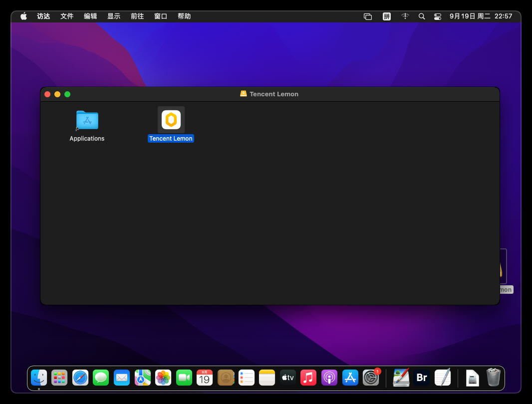The height and width of the screenshot is (404, 532).
Task: Open FaceTime from the Dock
Action: pyautogui.click(x=184, y=378)
